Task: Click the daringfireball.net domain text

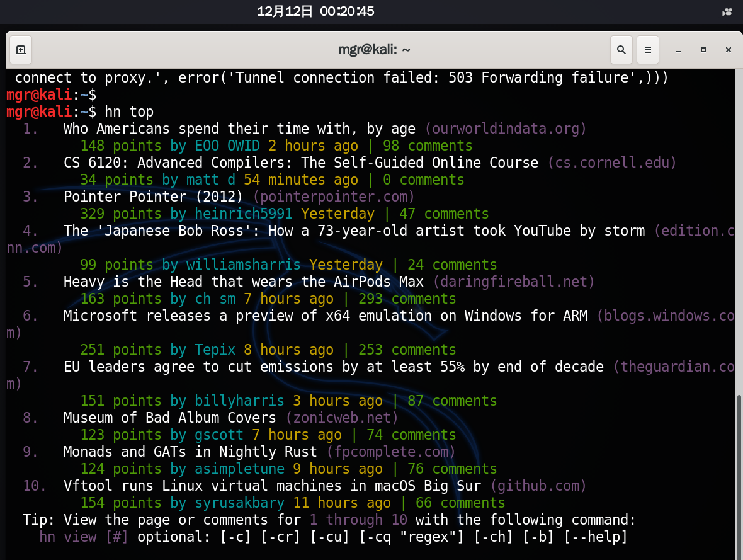Action: tap(514, 282)
